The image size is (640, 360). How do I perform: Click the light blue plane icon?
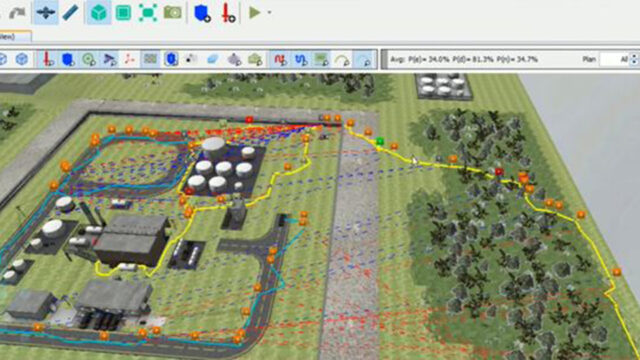tap(212, 60)
